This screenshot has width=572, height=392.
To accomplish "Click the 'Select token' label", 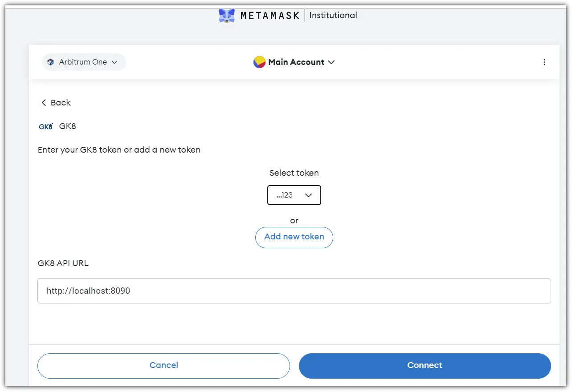I will (x=294, y=173).
